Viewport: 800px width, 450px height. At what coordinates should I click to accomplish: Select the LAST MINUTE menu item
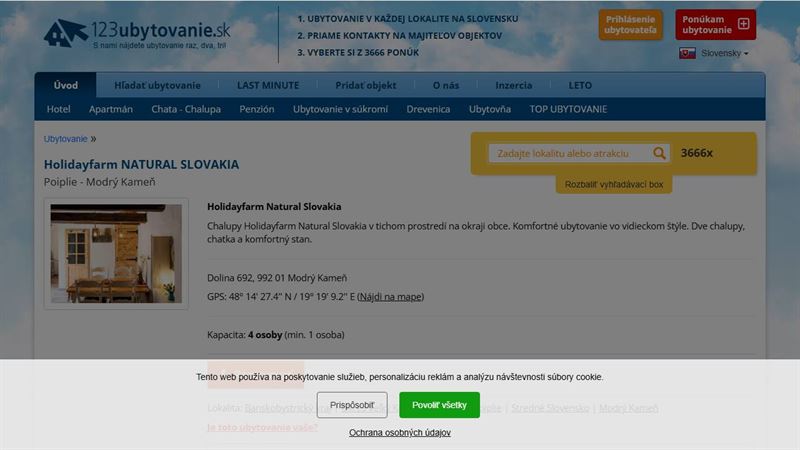(268, 85)
